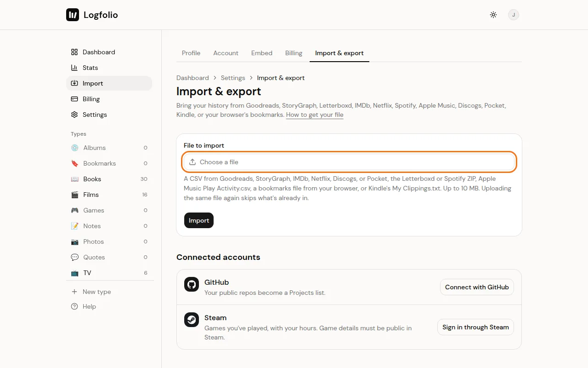This screenshot has width=588, height=368.
Task: Click the Films clapperboard icon
Action: click(74, 195)
